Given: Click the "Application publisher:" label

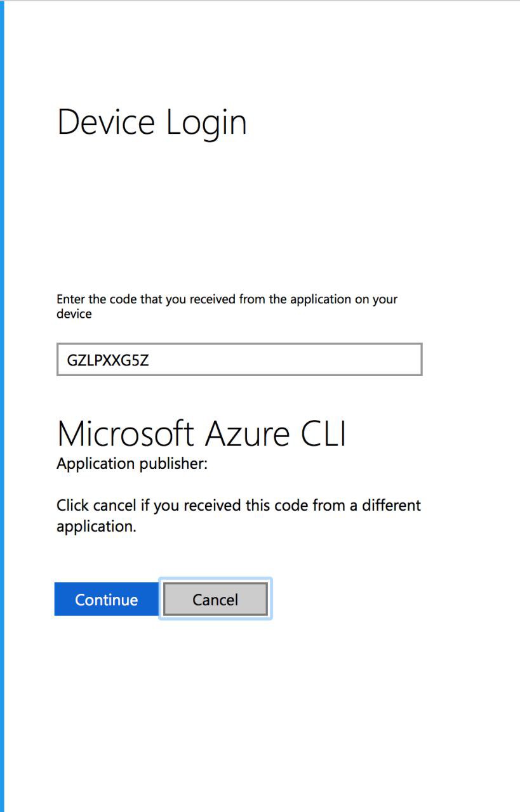Looking at the screenshot, I should 132,464.
